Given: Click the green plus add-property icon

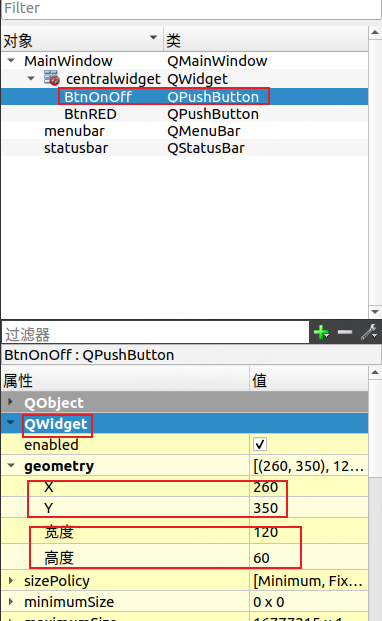Looking at the screenshot, I should (321, 332).
